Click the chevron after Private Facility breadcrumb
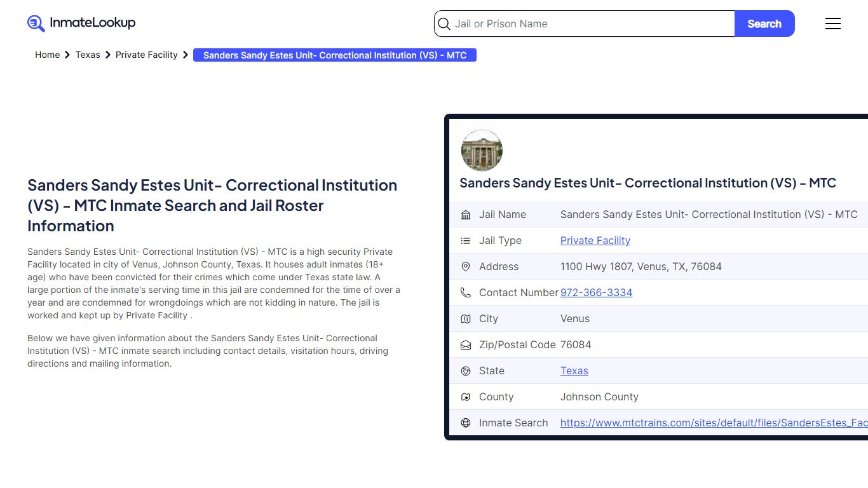The image size is (868, 488). [186, 55]
